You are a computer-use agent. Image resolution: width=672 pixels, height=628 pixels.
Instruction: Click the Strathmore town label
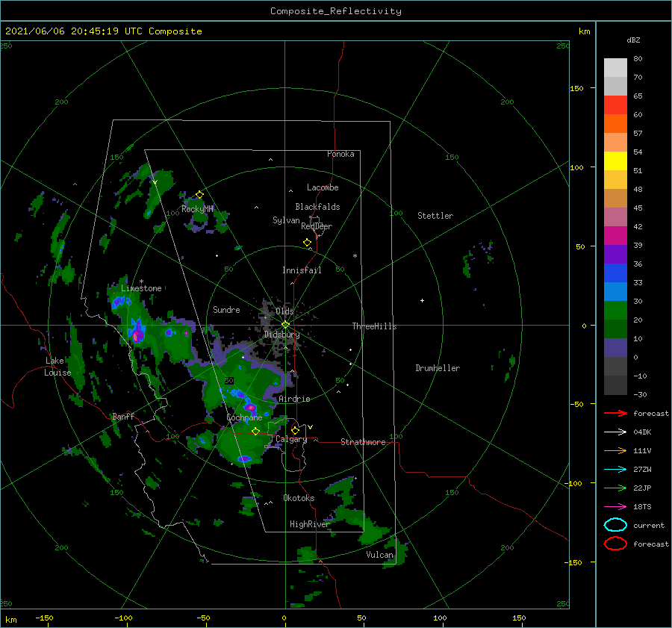(x=363, y=442)
